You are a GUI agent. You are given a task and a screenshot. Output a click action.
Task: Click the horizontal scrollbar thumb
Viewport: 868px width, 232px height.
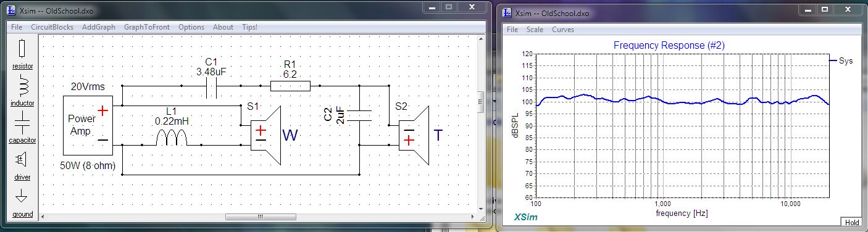point(260,217)
